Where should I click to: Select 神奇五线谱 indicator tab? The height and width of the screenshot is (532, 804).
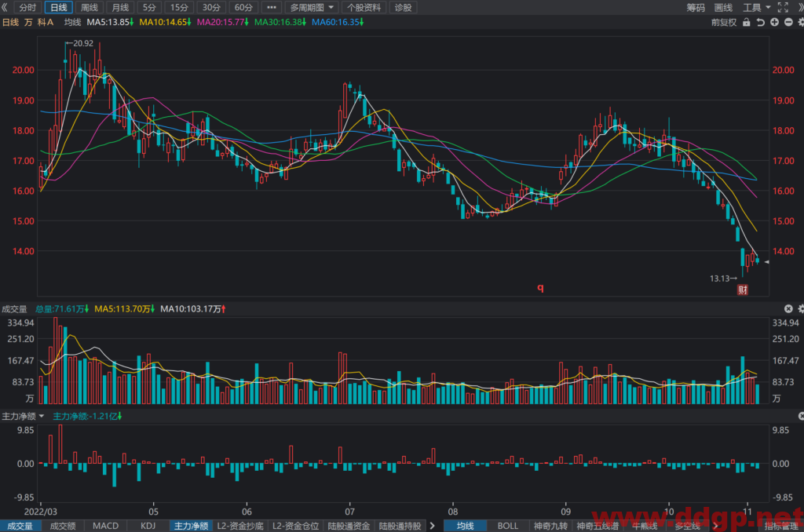coord(598,526)
